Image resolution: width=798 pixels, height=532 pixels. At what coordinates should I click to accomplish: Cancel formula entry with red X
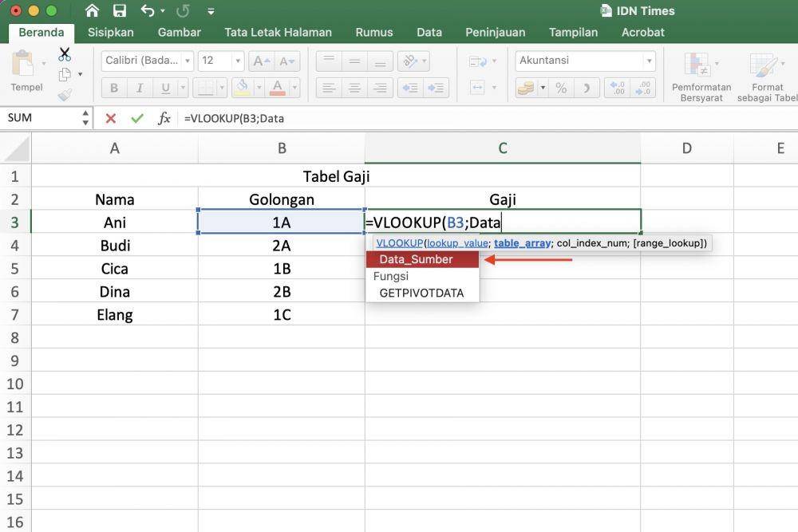coord(110,119)
